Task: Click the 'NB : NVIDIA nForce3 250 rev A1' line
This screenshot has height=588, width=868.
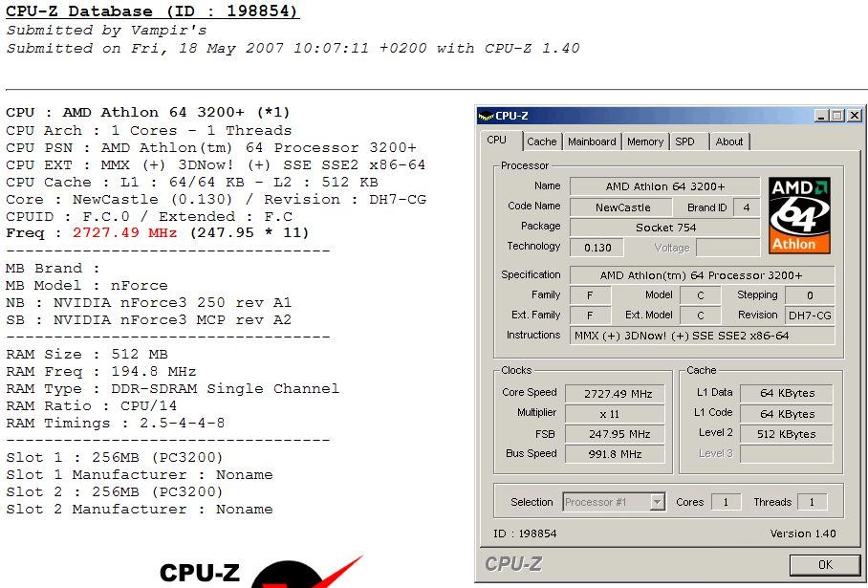Action: [148, 303]
